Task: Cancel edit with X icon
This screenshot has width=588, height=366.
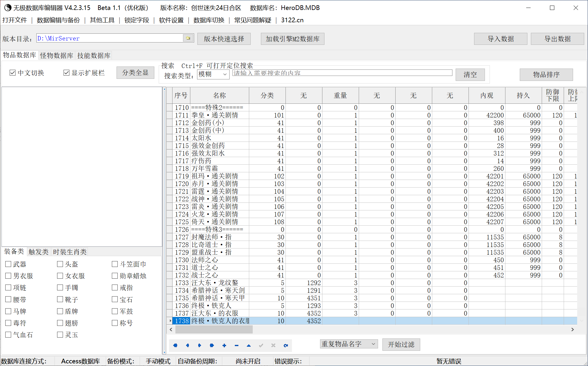Action: coord(274,345)
